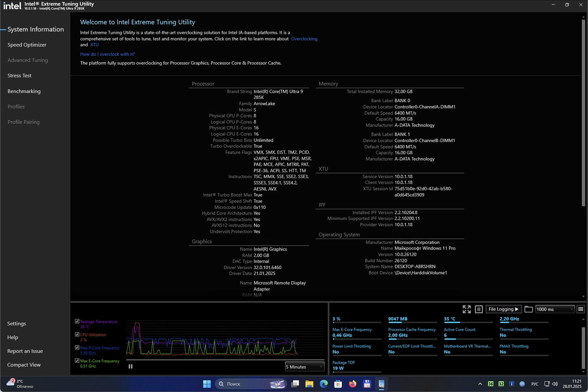Click the Package TDP 19 W tile

(357, 366)
